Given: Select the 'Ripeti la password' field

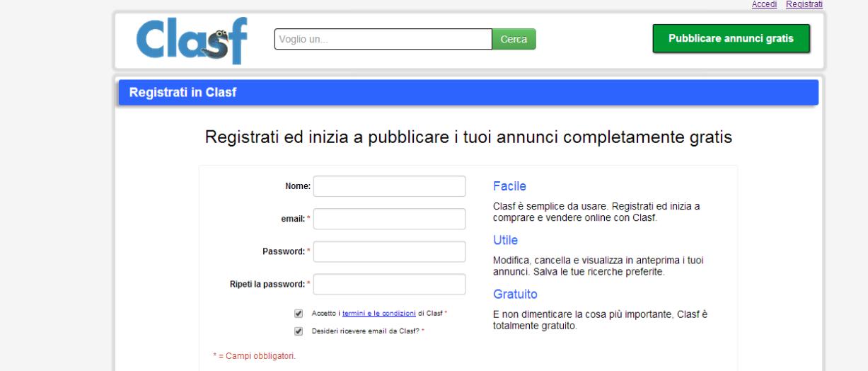Looking at the screenshot, I should point(390,284).
